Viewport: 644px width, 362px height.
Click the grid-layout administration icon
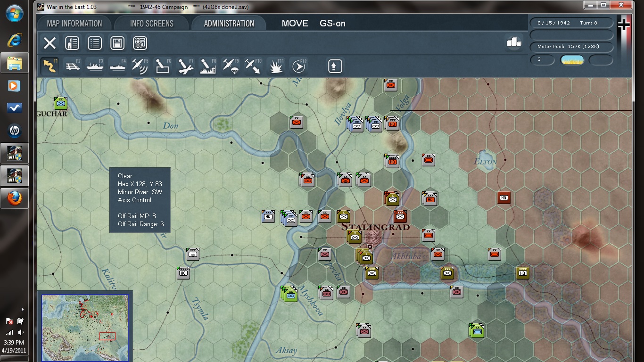[x=140, y=43]
